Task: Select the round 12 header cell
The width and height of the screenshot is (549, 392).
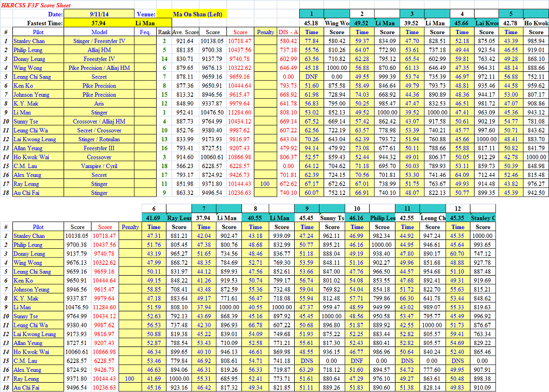Action: point(457,208)
